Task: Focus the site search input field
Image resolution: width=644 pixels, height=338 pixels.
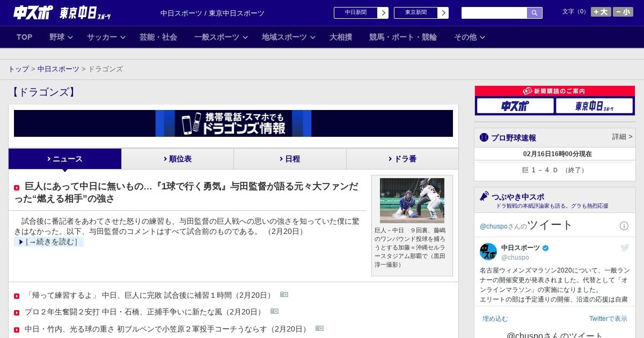Action: tap(494, 13)
